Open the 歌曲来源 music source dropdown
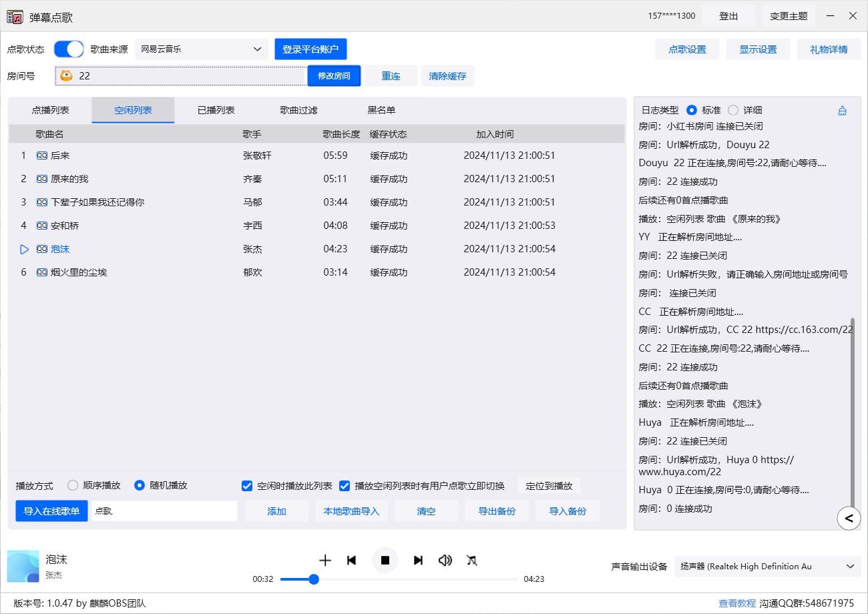Image resolution: width=868 pixels, height=614 pixels. (200, 49)
